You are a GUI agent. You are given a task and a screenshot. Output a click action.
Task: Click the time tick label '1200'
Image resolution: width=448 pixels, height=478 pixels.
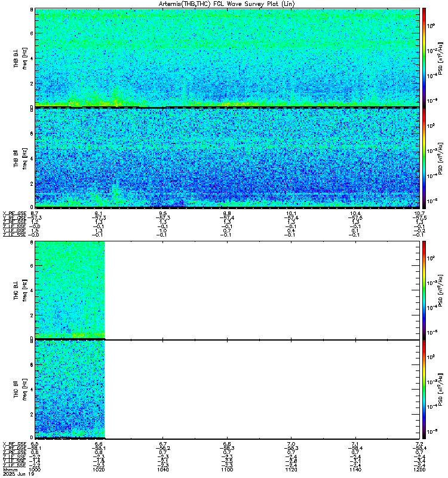(x=419, y=470)
